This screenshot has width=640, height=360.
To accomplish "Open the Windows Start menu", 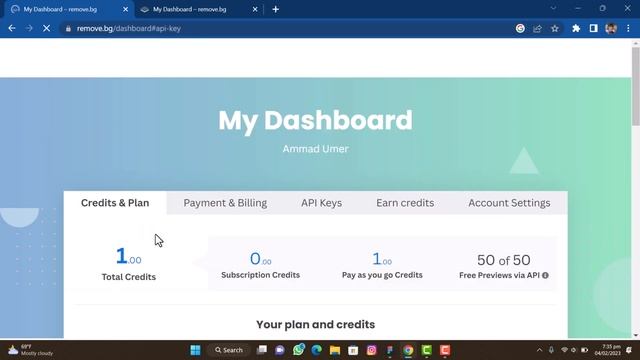I will click(196, 350).
